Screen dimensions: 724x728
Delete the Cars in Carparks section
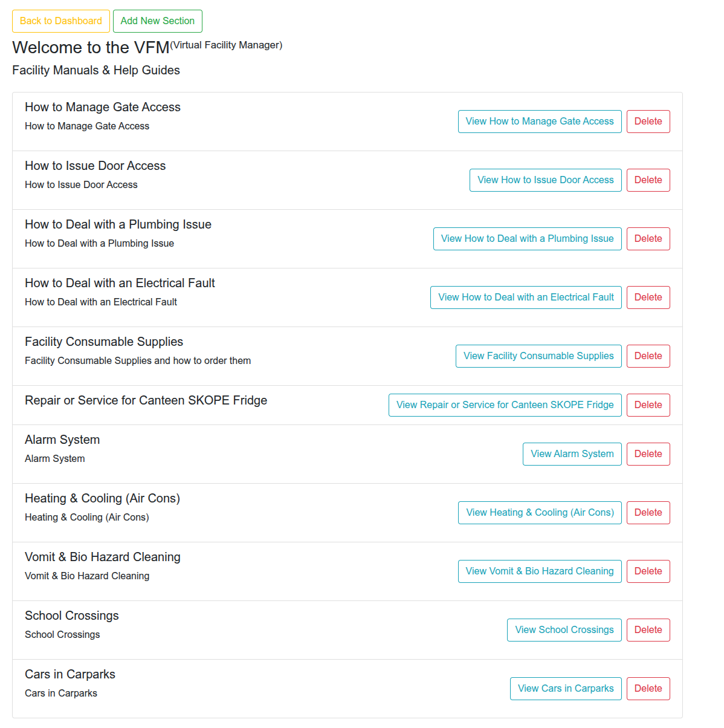click(648, 689)
